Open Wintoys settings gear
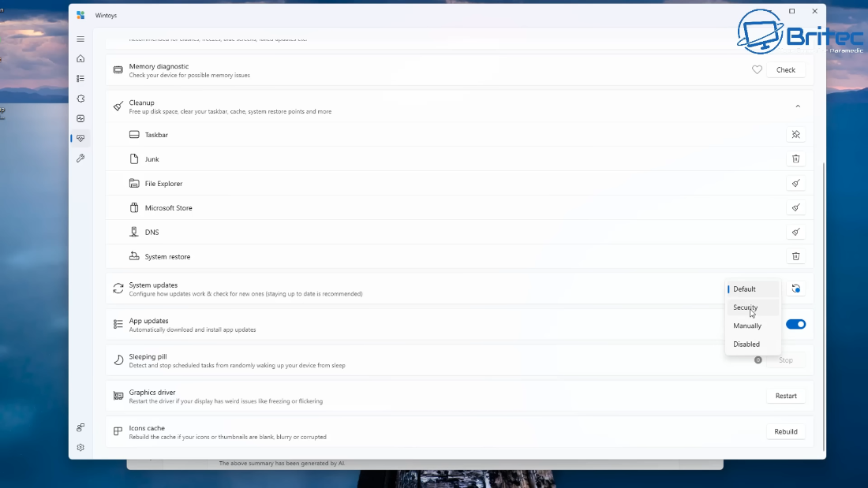 pyautogui.click(x=80, y=448)
